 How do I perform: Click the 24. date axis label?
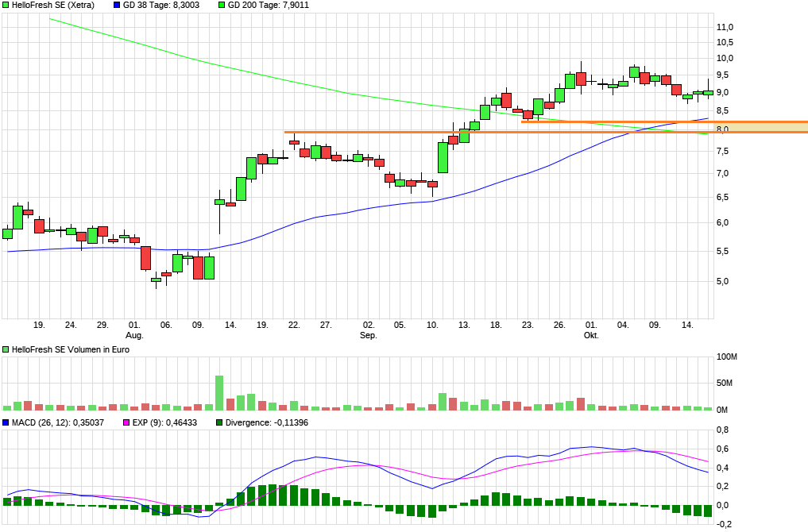71,326
